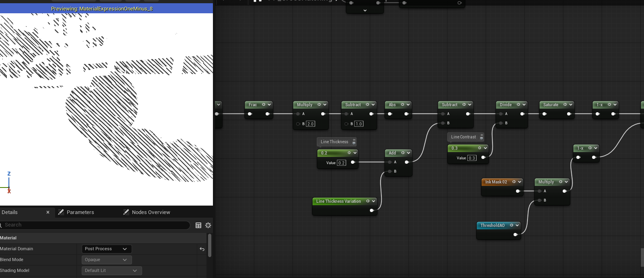This screenshot has height=278, width=644.
Task: Open the Nodes Overview tab
Action: coord(151,212)
